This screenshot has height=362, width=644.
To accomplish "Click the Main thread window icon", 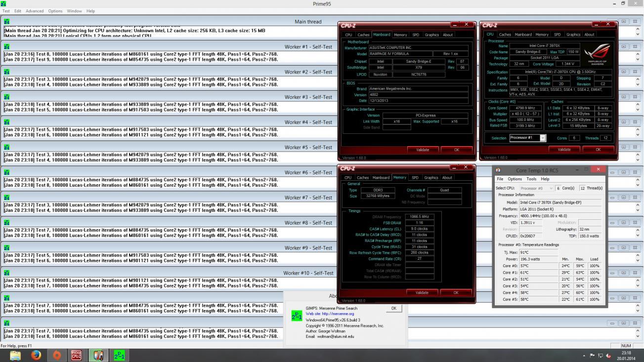I will pos(7,22).
